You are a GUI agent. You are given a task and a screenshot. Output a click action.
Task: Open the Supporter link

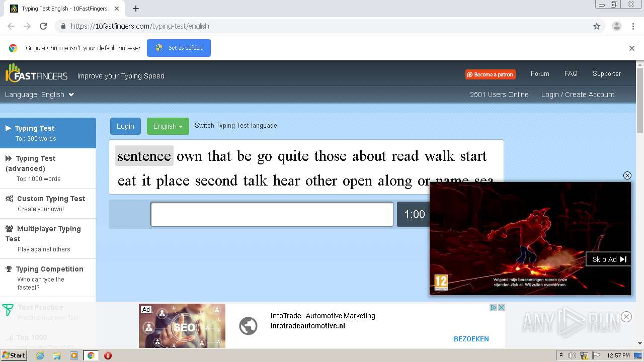[607, 73]
